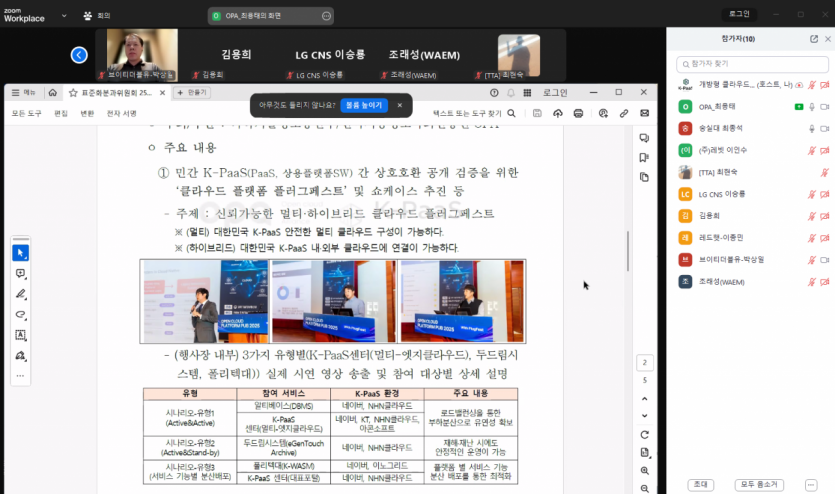Click the search magnifier icon in PDF viewer
The width and height of the screenshot is (835, 494).
click(x=511, y=113)
